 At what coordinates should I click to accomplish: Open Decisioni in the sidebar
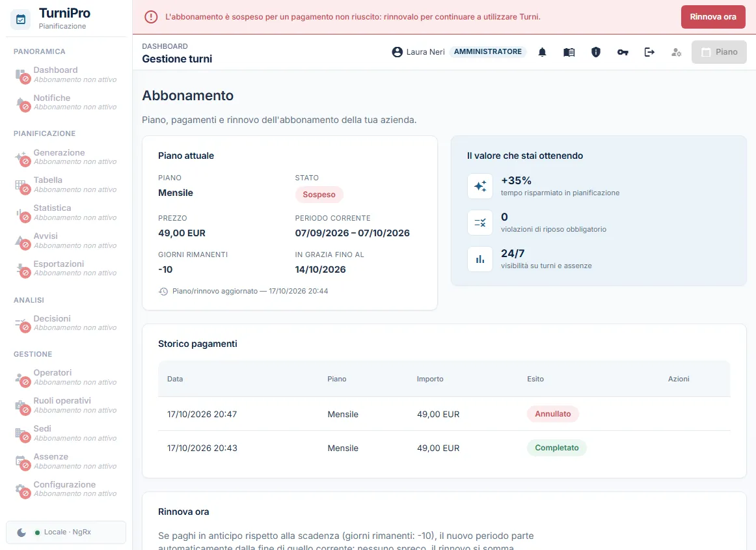[x=66, y=323]
